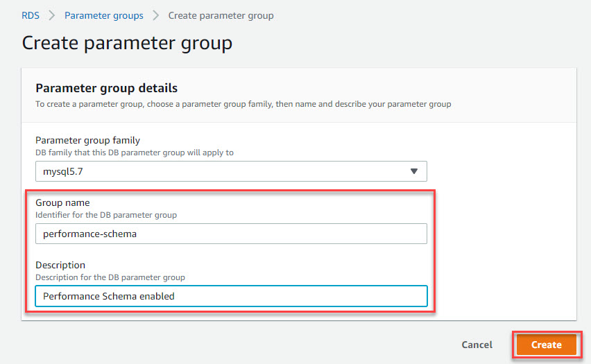The width and height of the screenshot is (591, 364).
Task: Click the Parameter group family label
Action: point(87,140)
